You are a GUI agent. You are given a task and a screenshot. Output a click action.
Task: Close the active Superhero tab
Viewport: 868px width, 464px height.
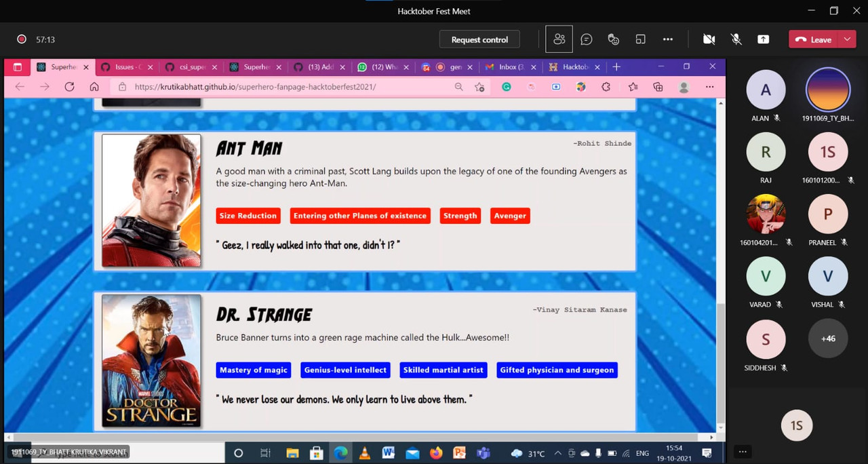click(86, 67)
